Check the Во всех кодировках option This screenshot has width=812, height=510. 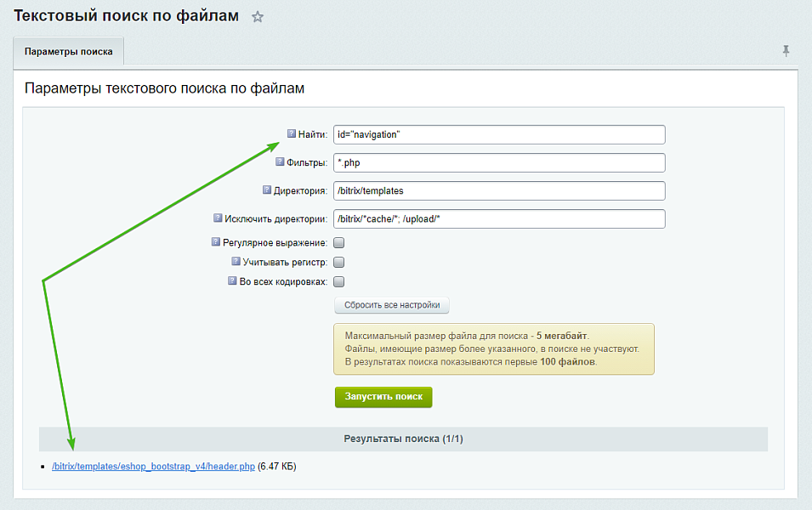pyautogui.click(x=338, y=281)
